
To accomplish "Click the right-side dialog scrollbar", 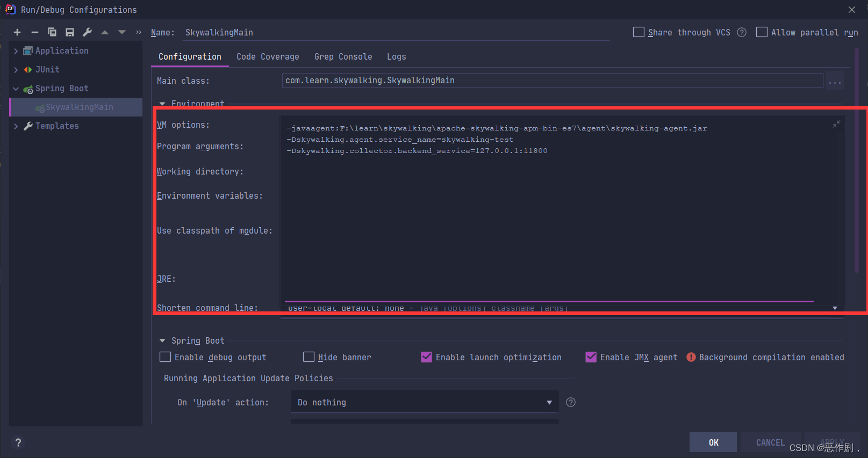I will 857,161.
